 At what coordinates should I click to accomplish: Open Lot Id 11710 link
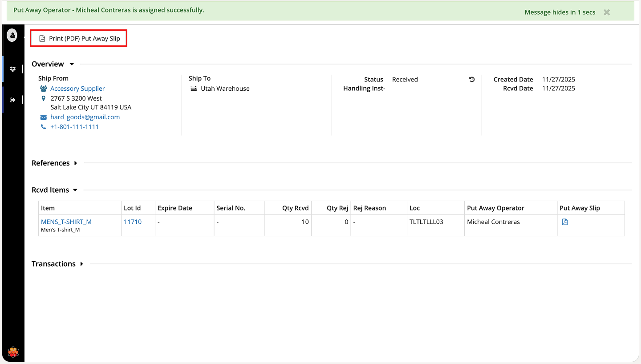click(x=133, y=222)
